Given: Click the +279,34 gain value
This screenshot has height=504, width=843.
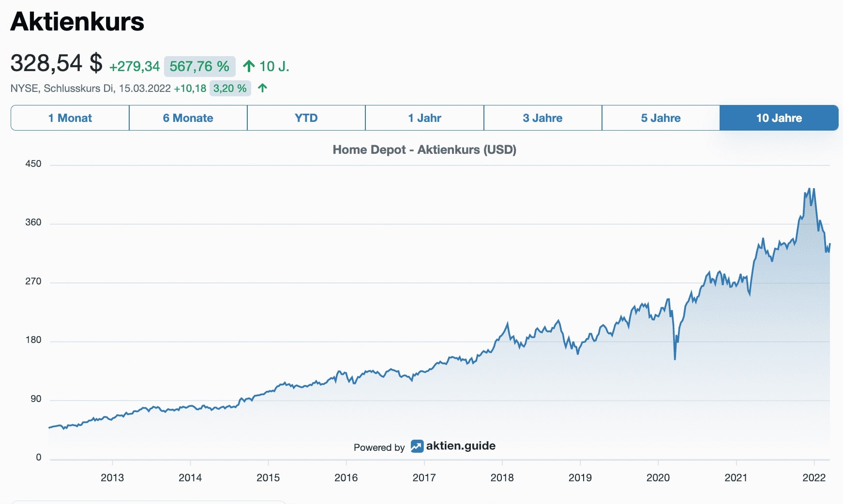Looking at the screenshot, I should pos(135,66).
